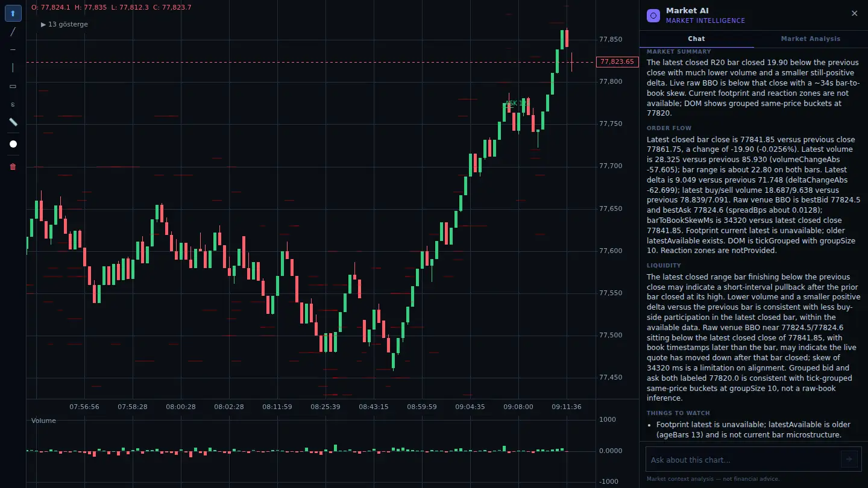The width and height of the screenshot is (868, 488).
Task: Click the 07:56:56 time axis label
Action: (84, 407)
